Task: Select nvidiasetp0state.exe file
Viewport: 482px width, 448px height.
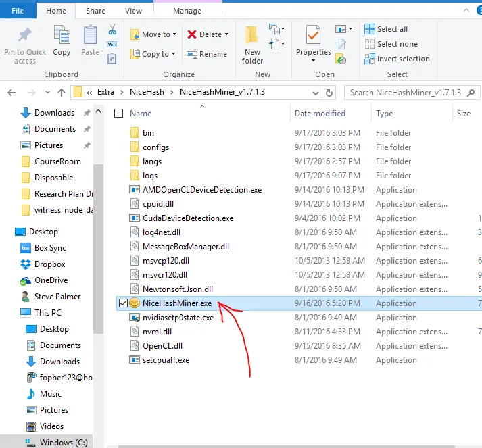Action: point(178,318)
